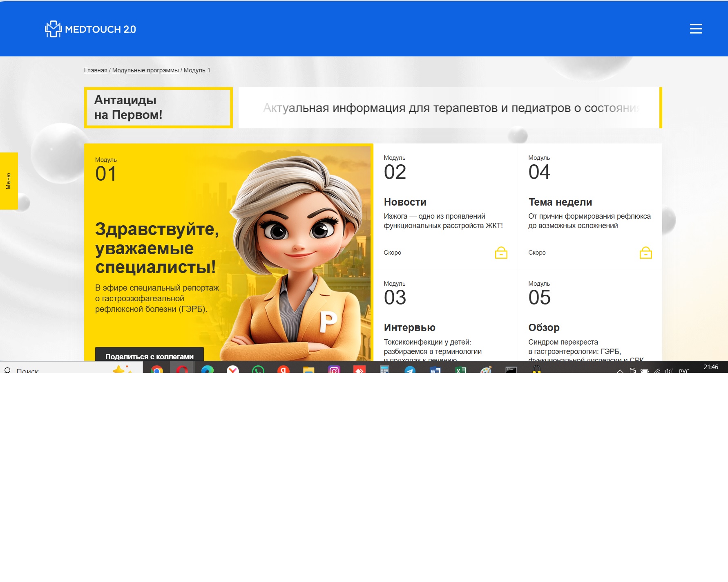Click the Module 04 number

click(x=539, y=172)
